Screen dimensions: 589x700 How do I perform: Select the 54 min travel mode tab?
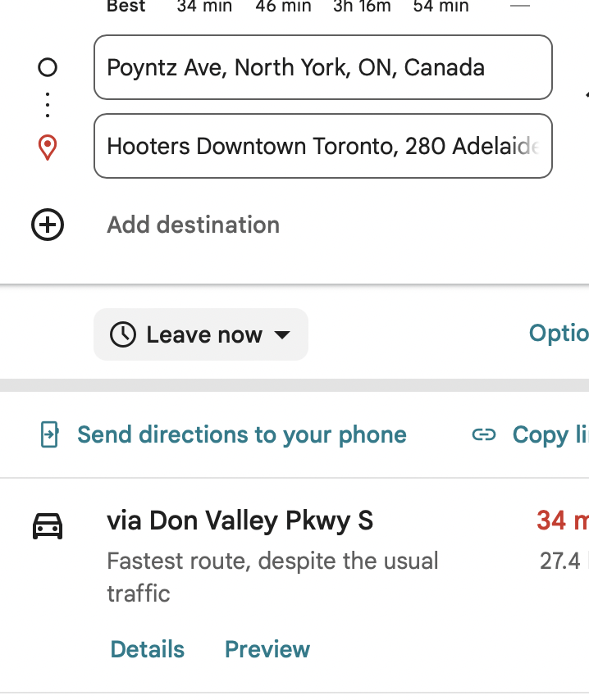435,7
